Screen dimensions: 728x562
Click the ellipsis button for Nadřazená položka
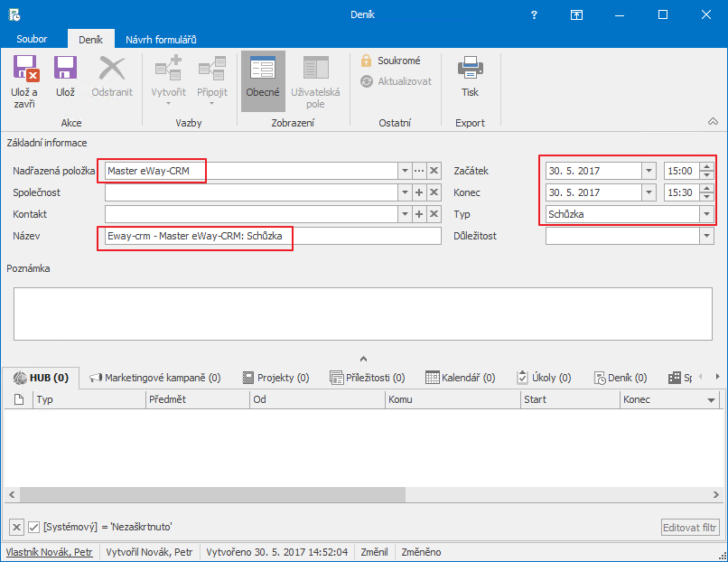click(x=419, y=171)
